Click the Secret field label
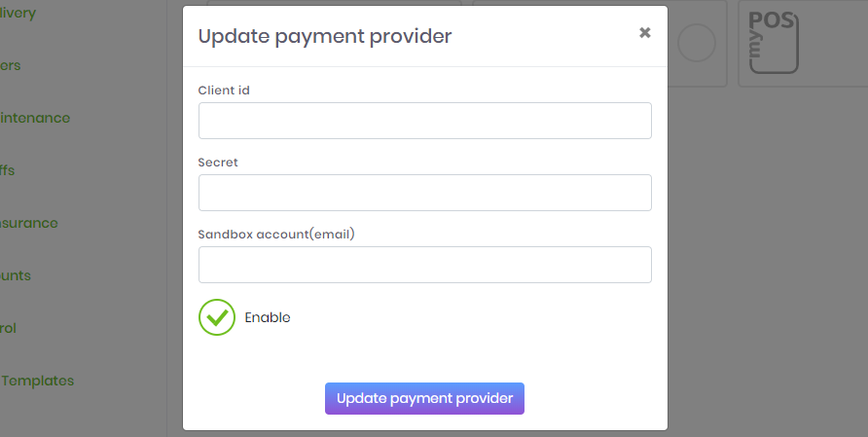Screen dimensions: 868x437 coord(218,163)
